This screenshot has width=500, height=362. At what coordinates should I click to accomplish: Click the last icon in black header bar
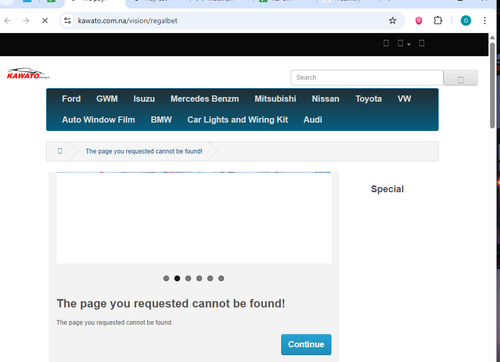coord(422,43)
